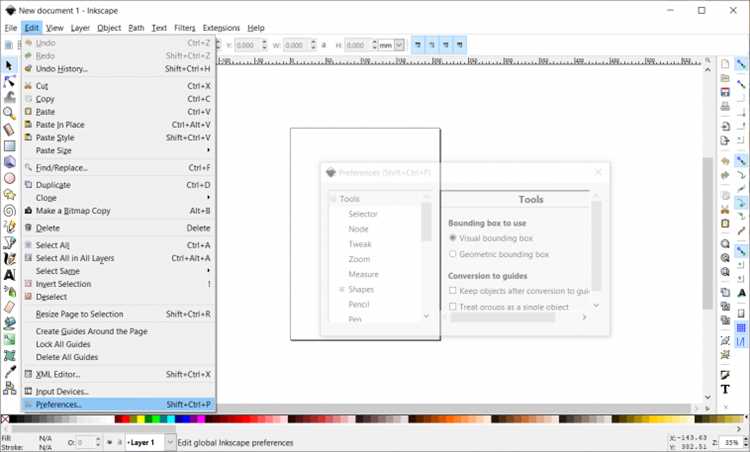Choose Input Devices... menu entry
This screenshot has width=750, height=452.
[118, 391]
